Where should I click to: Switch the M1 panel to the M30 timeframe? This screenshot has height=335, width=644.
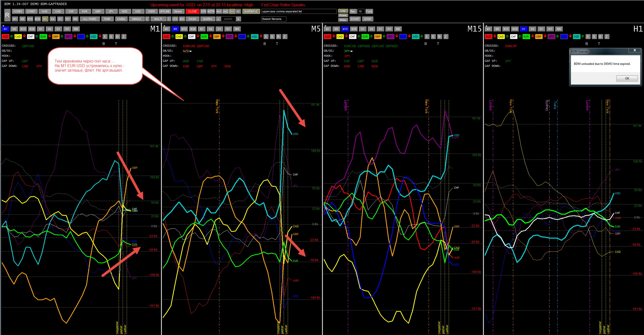(32, 29)
